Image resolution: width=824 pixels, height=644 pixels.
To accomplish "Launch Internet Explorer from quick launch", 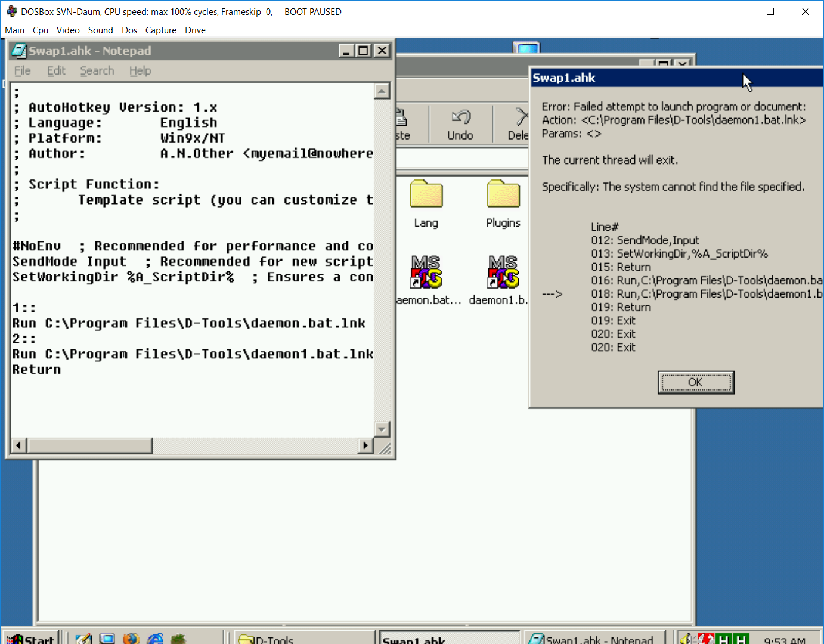I will (155, 639).
